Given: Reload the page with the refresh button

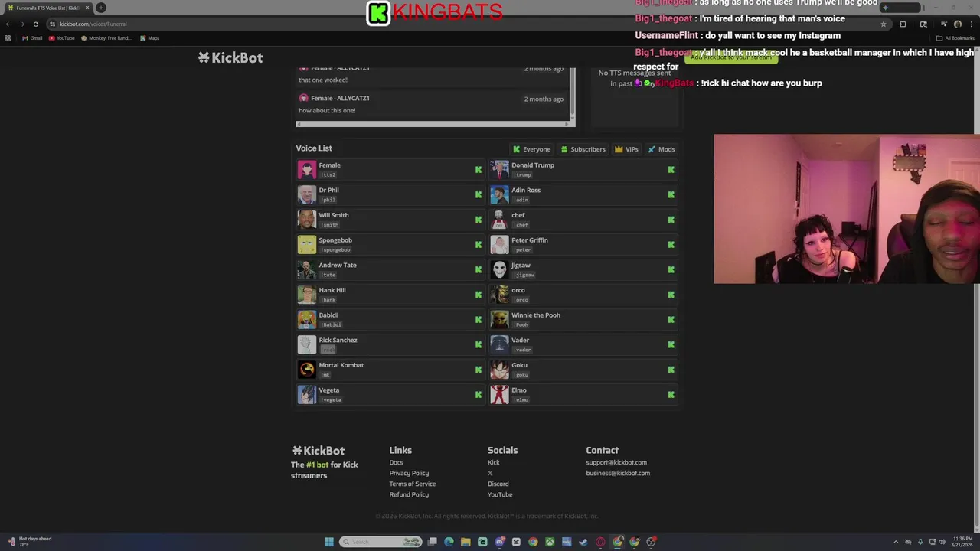Looking at the screenshot, I should 35,24.
